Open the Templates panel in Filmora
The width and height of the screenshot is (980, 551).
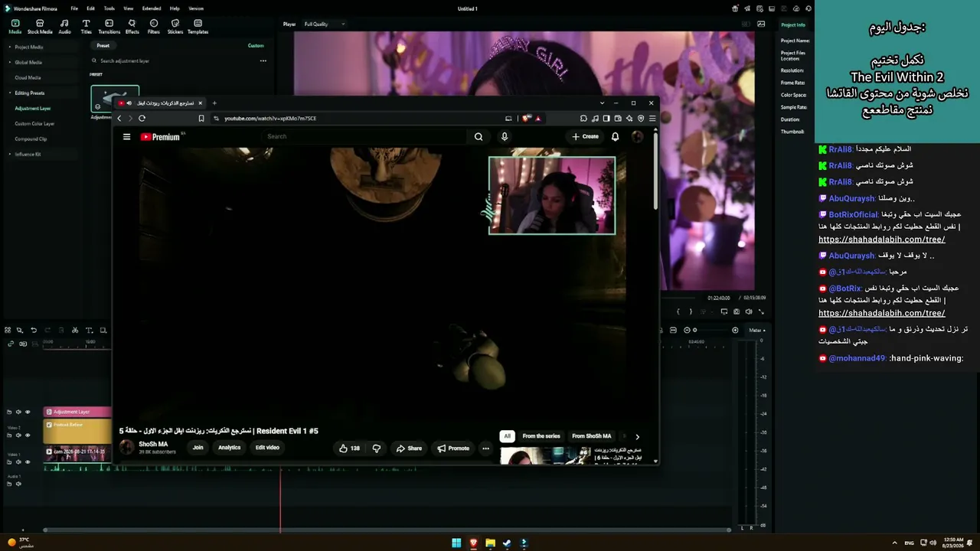click(198, 27)
